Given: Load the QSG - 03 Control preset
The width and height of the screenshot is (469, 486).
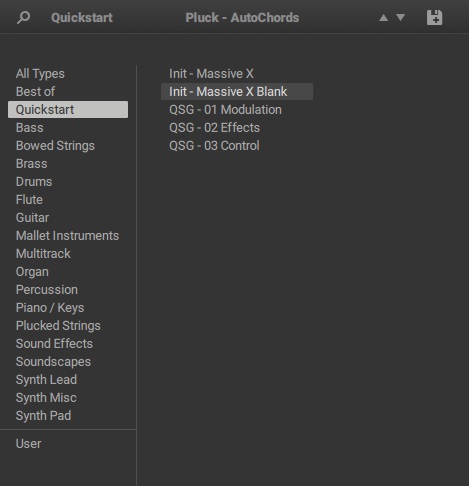Looking at the screenshot, I should pyautogui.click(x=214, y=146).
